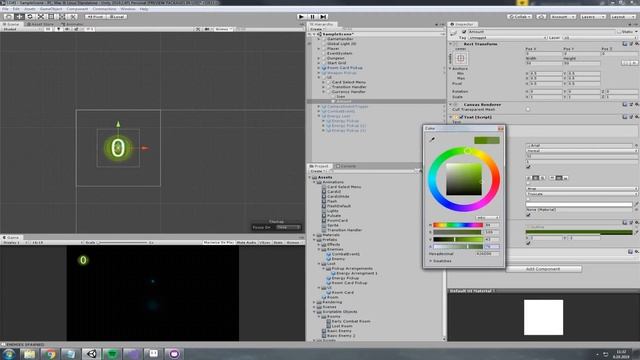
Task: Click the Outline Effect Color swatch
Action: coord(579,232)
